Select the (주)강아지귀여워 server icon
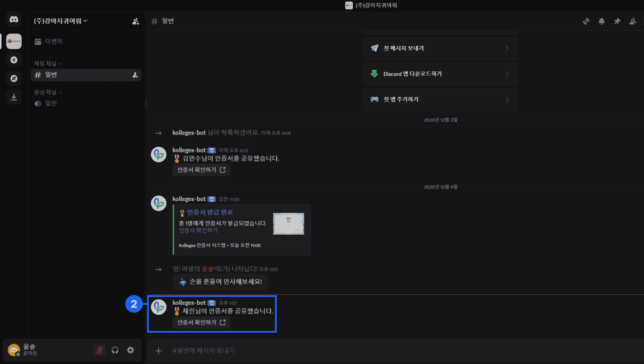 coord(14,41)
